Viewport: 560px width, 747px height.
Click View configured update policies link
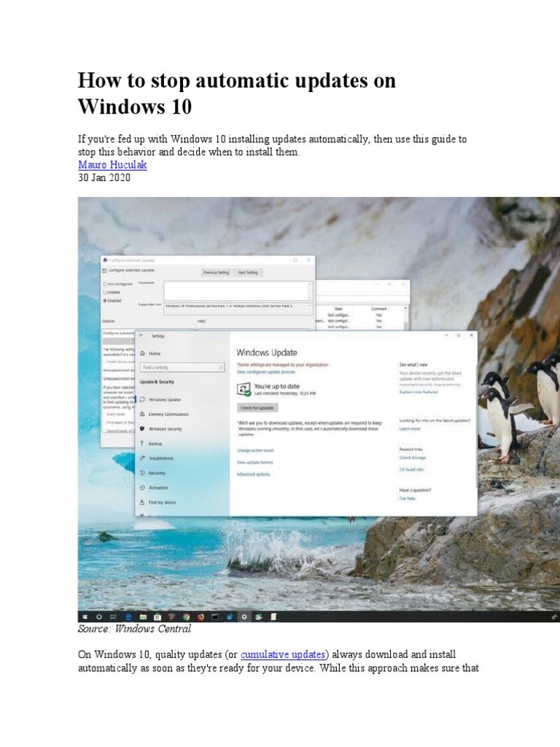click(x=265, y=371)
